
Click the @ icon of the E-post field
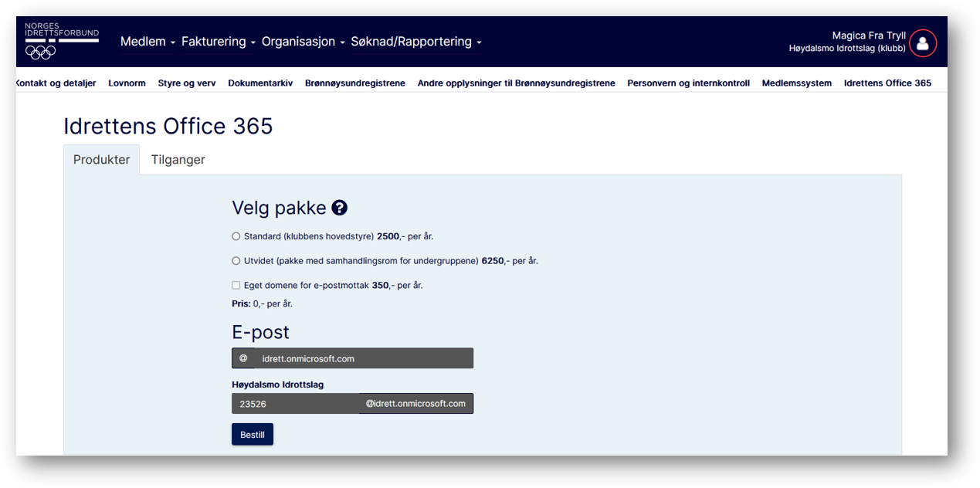tap(243, 358)
